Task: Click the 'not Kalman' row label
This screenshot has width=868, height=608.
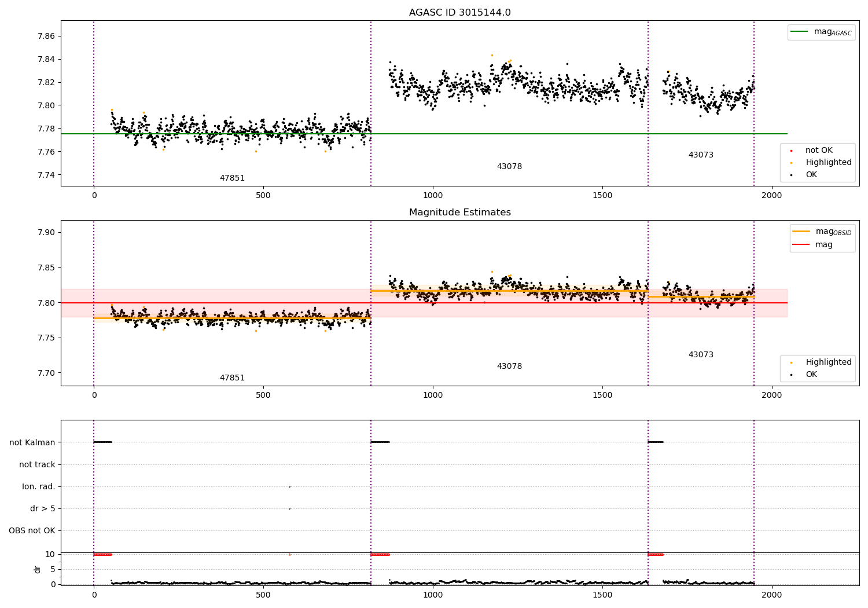Action: pos(32,443)
